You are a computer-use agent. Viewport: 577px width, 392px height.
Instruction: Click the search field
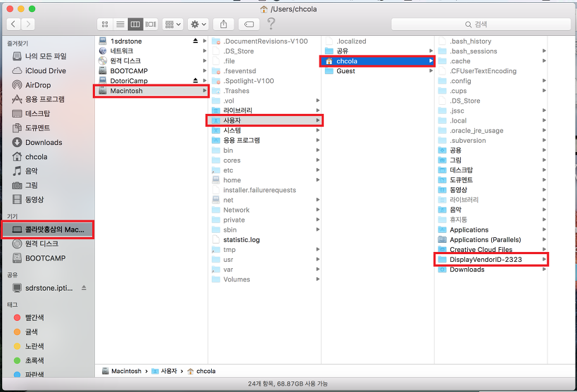point(481,24)
